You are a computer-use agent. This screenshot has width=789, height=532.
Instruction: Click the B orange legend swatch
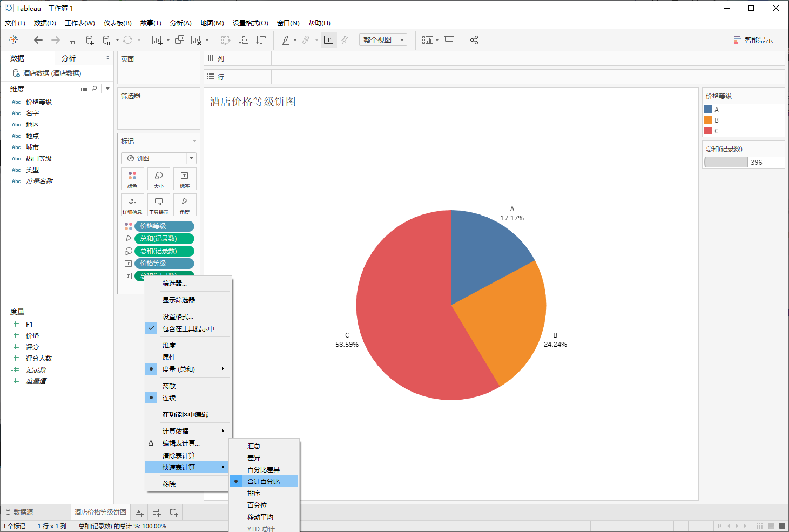click(708, 120)
